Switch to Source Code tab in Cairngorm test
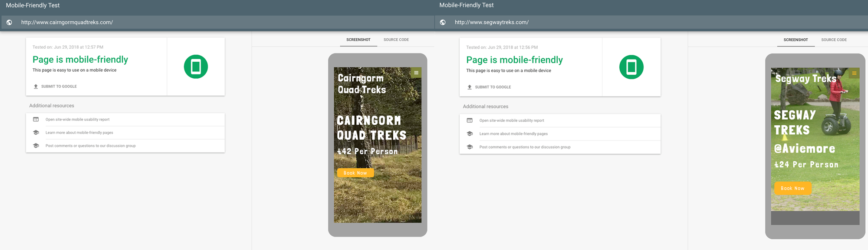 [x=396, y=40]
